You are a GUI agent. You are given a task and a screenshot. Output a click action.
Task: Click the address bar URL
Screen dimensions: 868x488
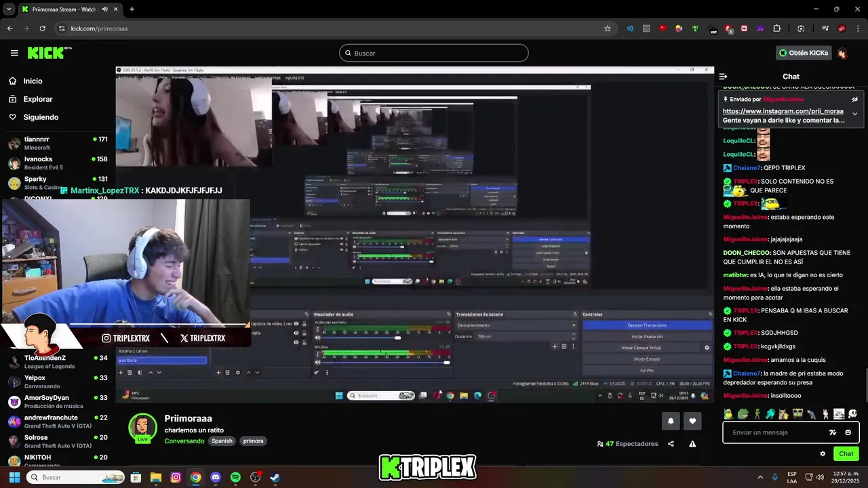(x=99, y=28)
